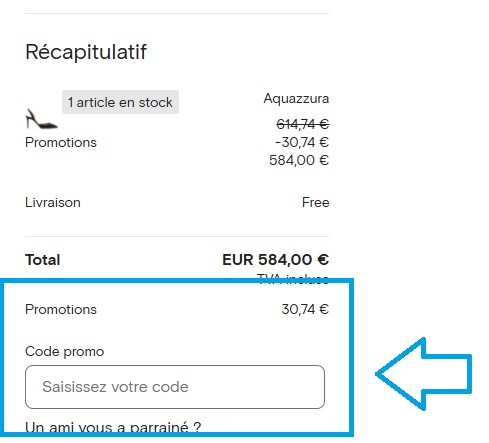Click the black heel shoe thumbnail

coord(41,119)
